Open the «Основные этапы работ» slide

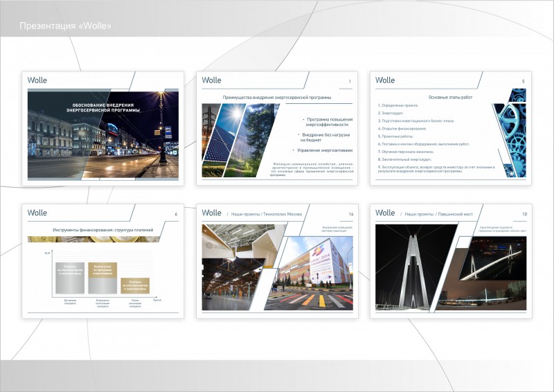point(451,129)
